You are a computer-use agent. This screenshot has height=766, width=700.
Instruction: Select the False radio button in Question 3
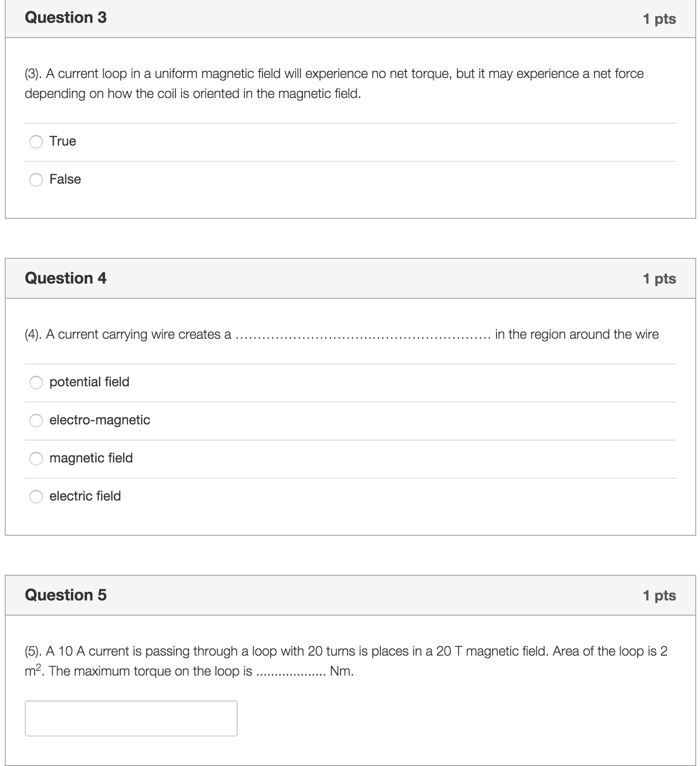pos(37,179)
